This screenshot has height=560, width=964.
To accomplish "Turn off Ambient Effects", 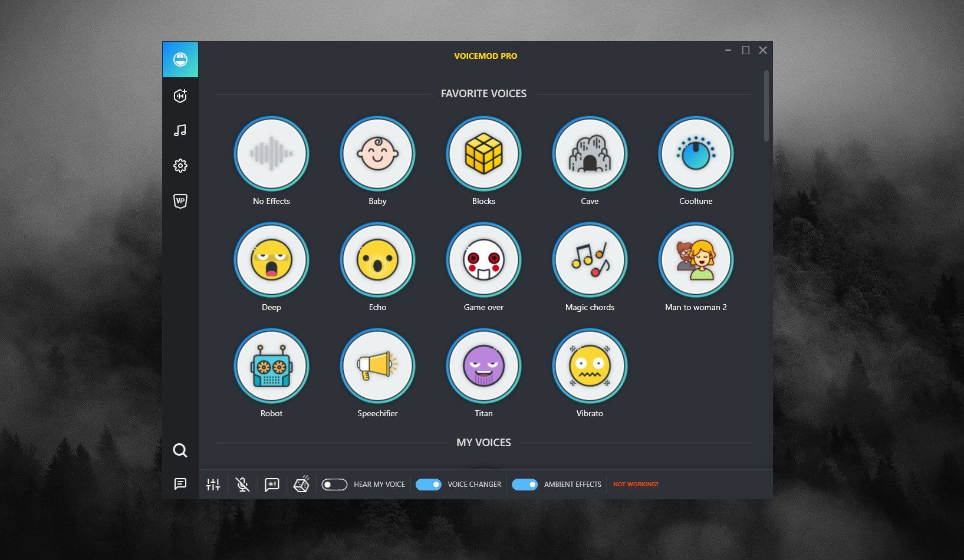I will [x=524, y=484].
